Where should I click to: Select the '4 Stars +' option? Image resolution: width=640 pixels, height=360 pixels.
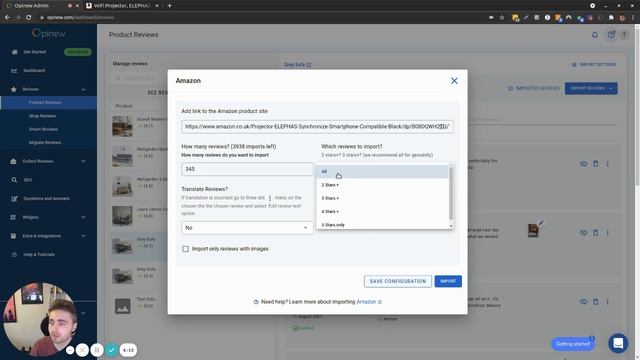pos(382,211)
